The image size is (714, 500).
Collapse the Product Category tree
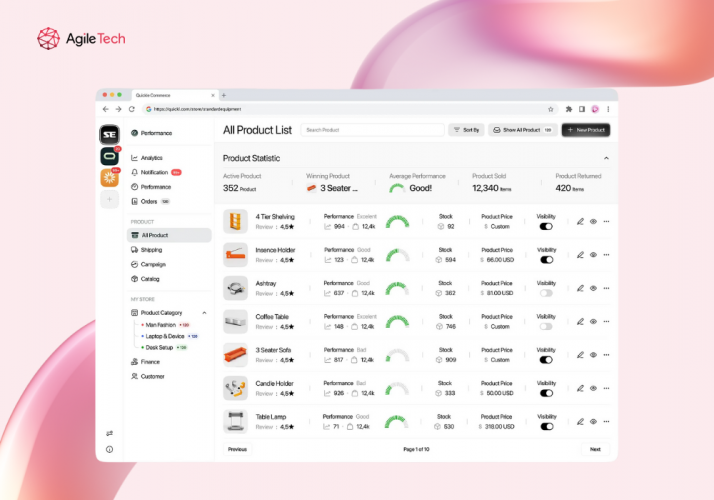(204, 313)
